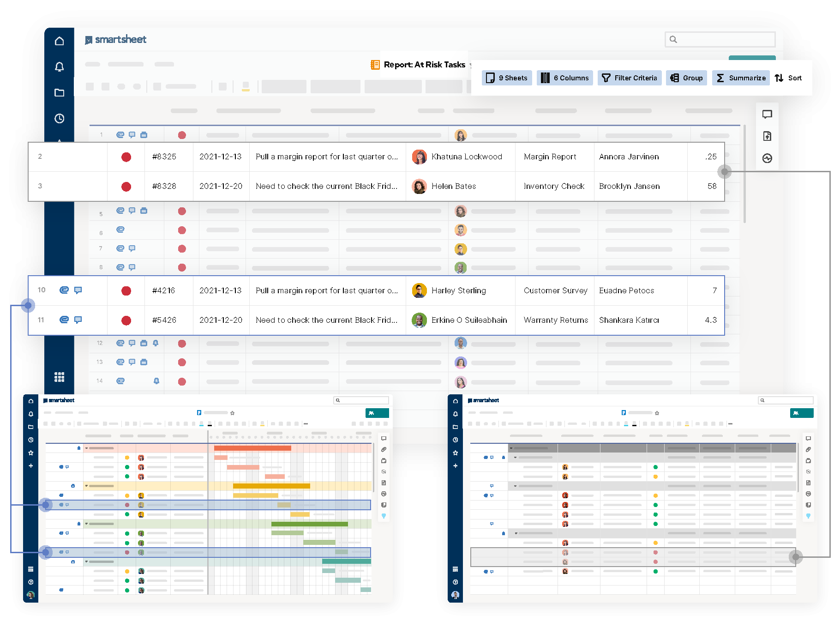Open the comment bubble on row 10

click(78, 290)
